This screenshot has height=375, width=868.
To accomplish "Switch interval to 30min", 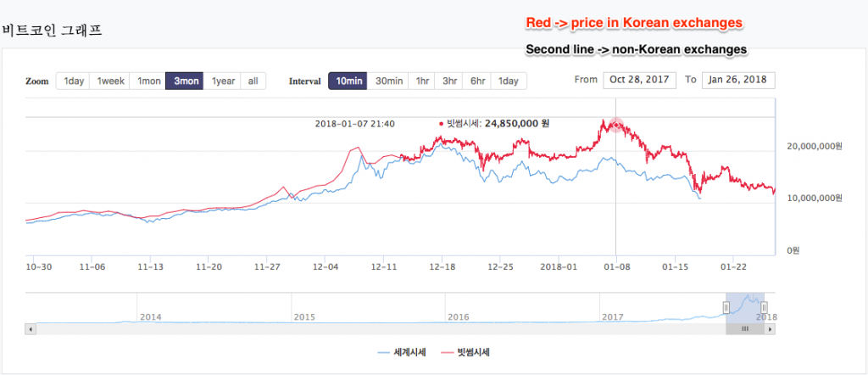I will tap(388, 81).
